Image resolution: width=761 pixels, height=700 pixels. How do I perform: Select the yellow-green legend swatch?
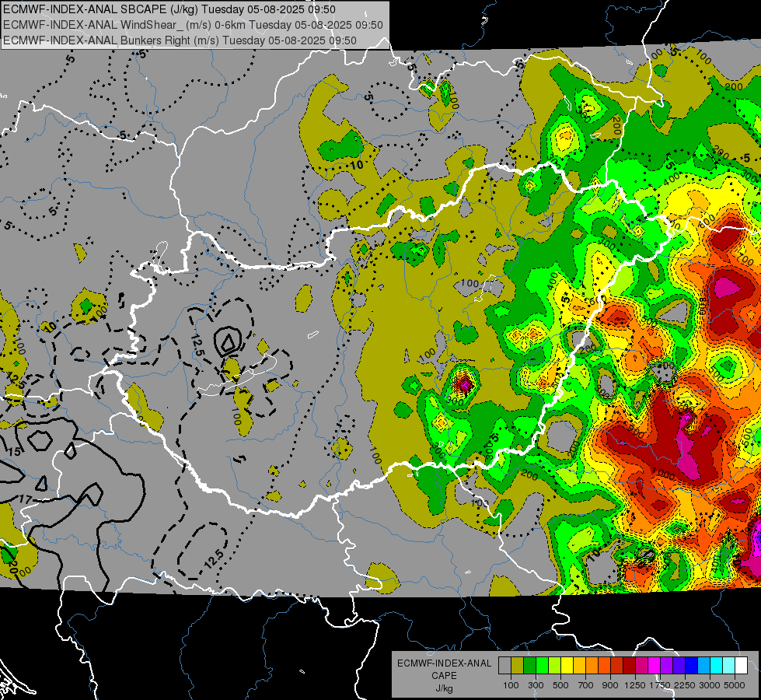point(555,665)
